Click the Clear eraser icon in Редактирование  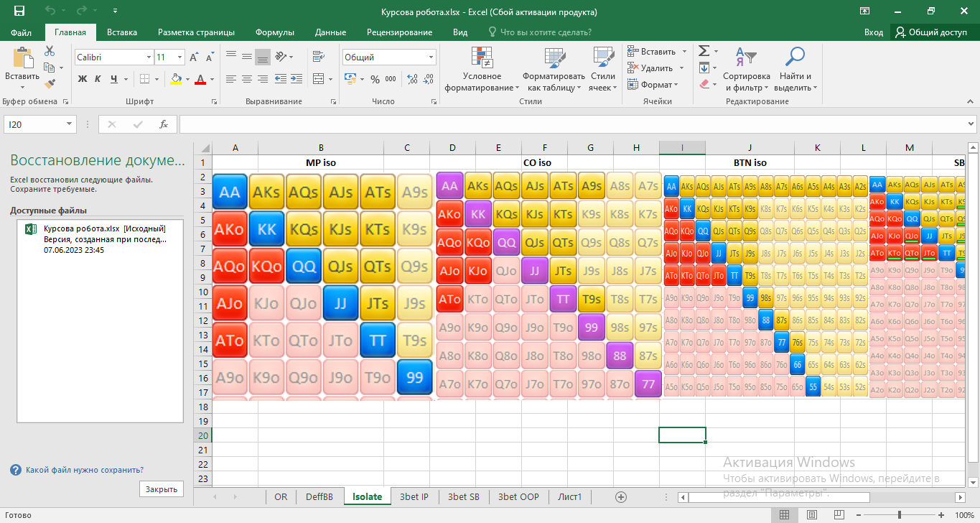[704, 84]
